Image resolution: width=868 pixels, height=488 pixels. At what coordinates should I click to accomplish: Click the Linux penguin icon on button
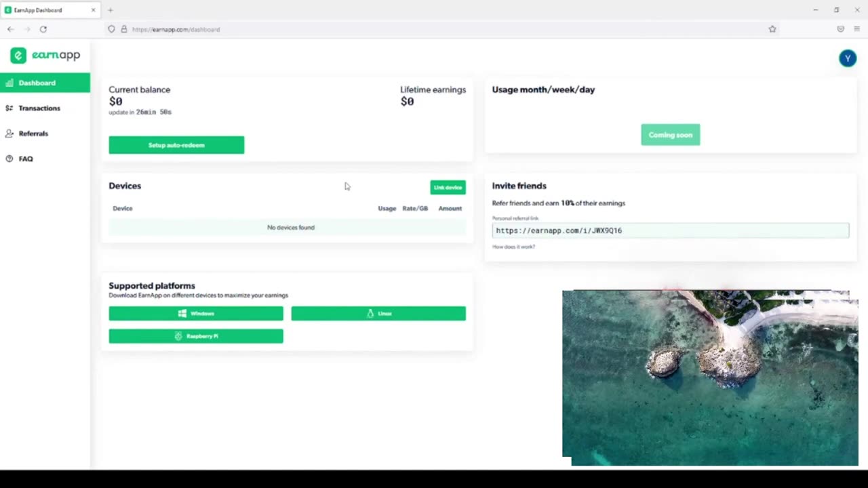(x=370, y=313)
